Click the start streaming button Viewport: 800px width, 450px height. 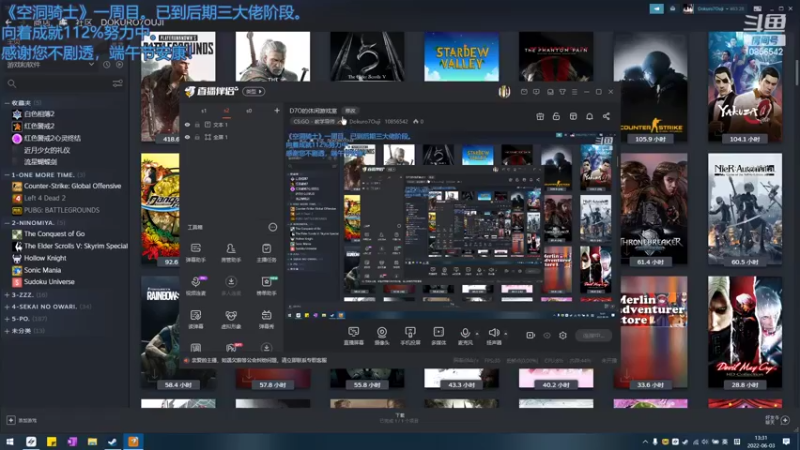point(593,335)
